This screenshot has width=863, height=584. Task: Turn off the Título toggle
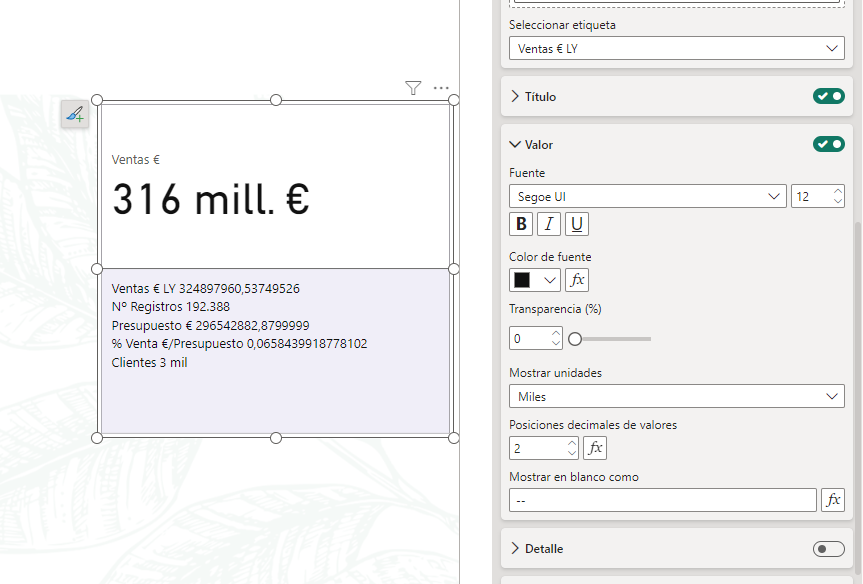pyautogui.click(x=828, y=96)
